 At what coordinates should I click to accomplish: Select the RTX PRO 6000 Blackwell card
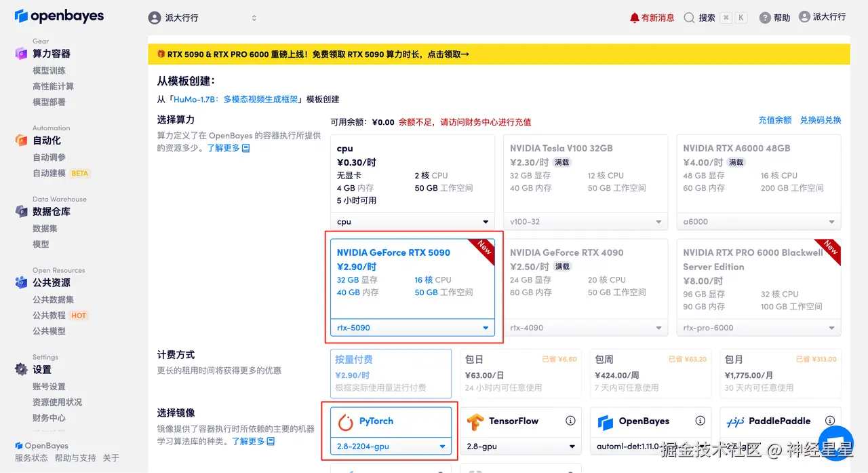click(759, 288)
